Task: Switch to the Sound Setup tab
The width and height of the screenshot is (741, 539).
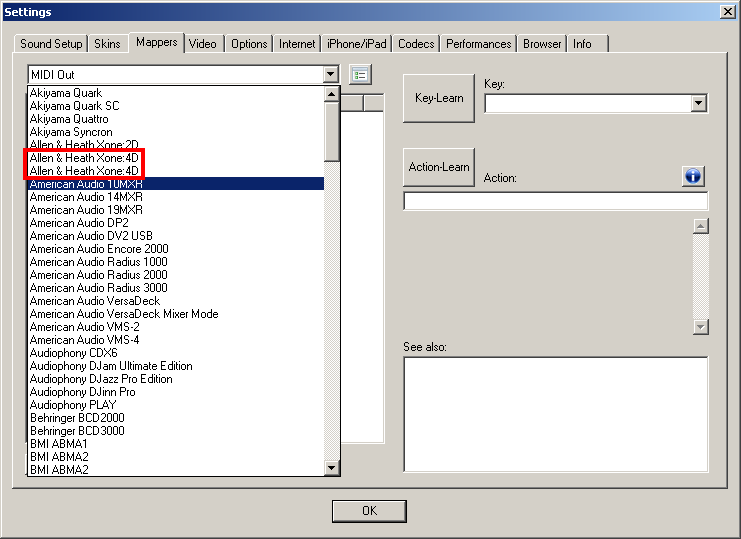Action: (51, 44)
